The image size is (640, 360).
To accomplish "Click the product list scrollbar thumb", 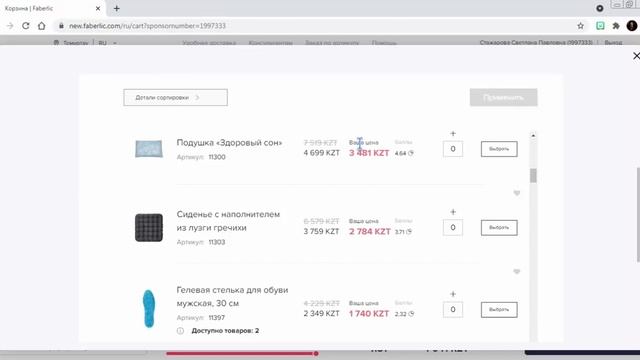I will [533, 176].
